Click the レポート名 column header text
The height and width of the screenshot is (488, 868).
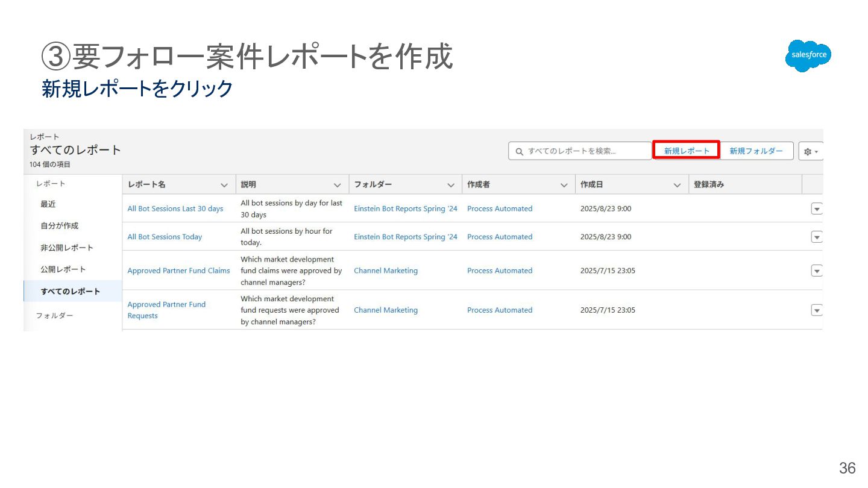[x=146, y=185]
